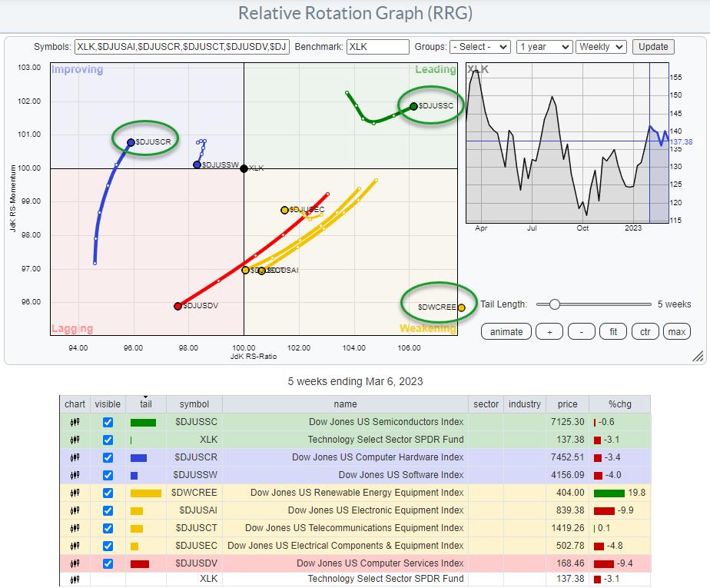Click the $DJUSSC data point on graph

[x=413, y=106]
